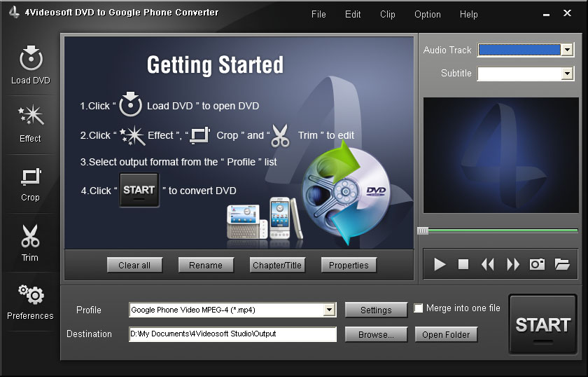This screenshot has width=588, height=377.
Task: Open the File menu
Action: click(318, 14)
